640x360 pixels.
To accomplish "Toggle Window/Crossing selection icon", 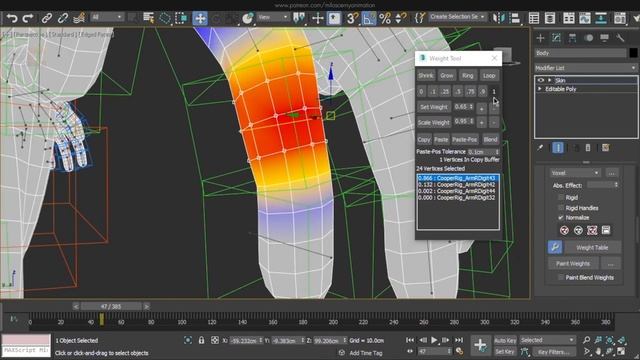I will [x=181, y=18].
